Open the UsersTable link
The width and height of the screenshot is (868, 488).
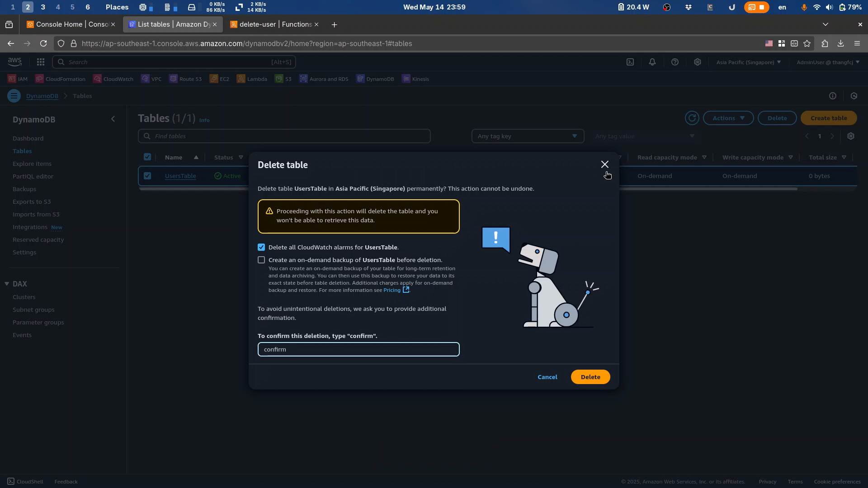(x=180, y=176)
